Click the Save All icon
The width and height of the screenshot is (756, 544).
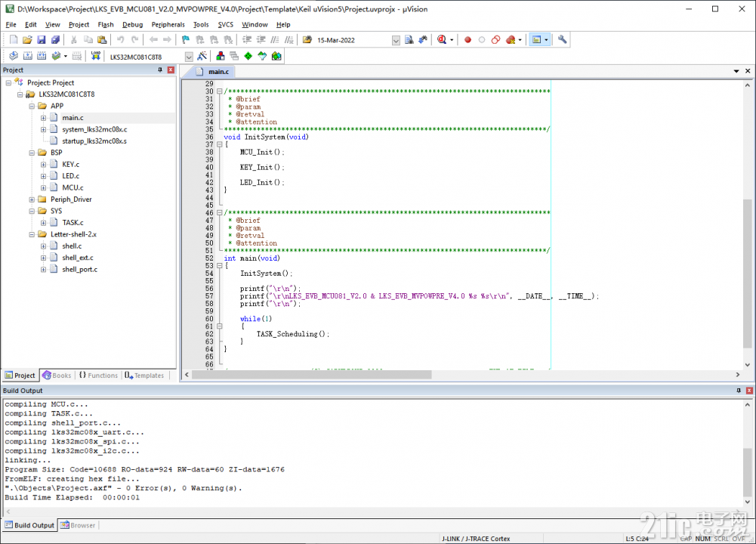click(55, 40)
